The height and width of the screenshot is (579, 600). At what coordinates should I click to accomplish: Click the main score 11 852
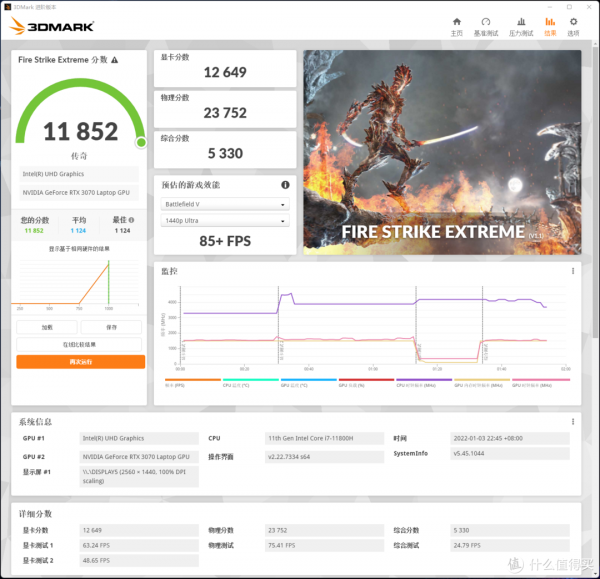[81, 131]
